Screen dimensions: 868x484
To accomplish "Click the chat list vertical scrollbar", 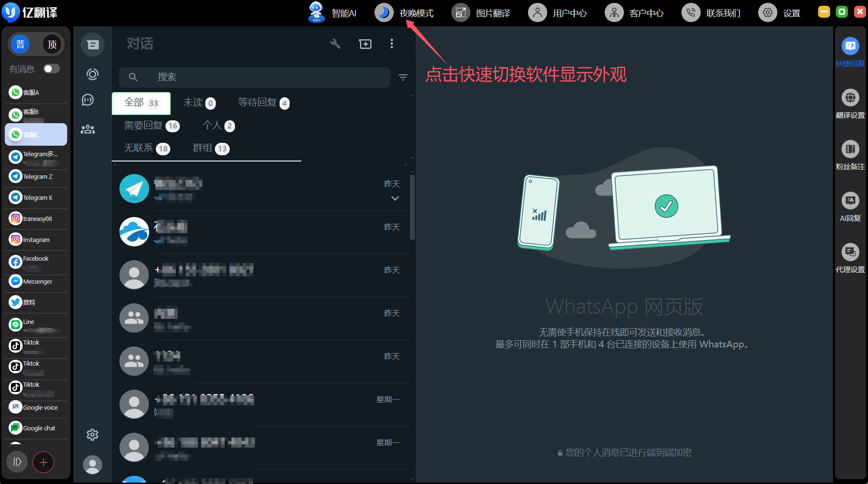I will click(x=412, y=206).
